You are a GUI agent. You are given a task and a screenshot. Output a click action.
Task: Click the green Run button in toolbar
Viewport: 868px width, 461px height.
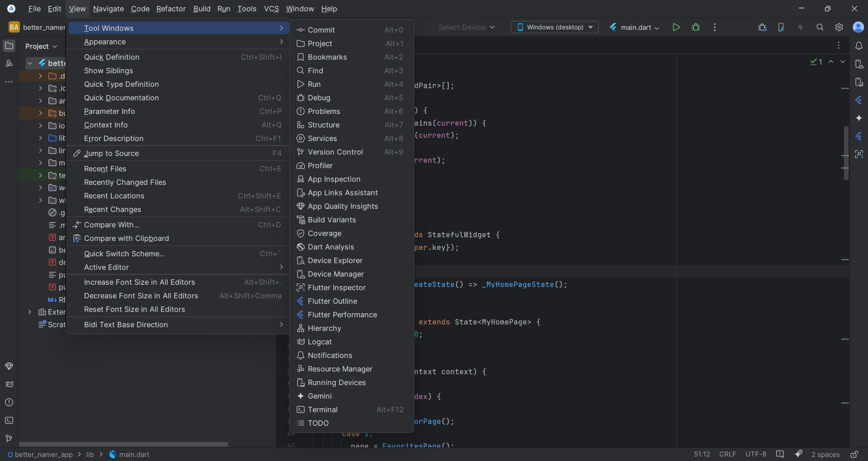[676, 27]
